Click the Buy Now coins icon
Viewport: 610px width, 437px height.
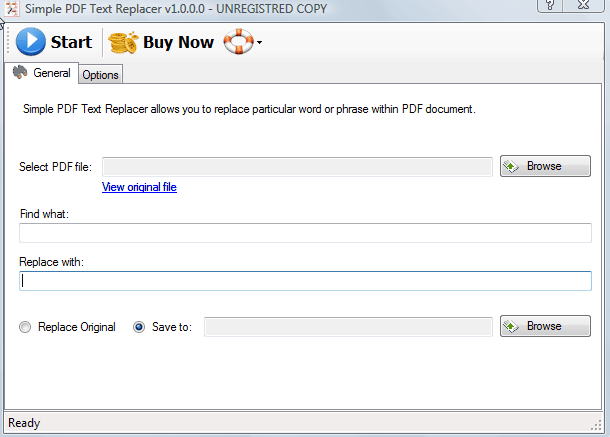pos(123,42)
